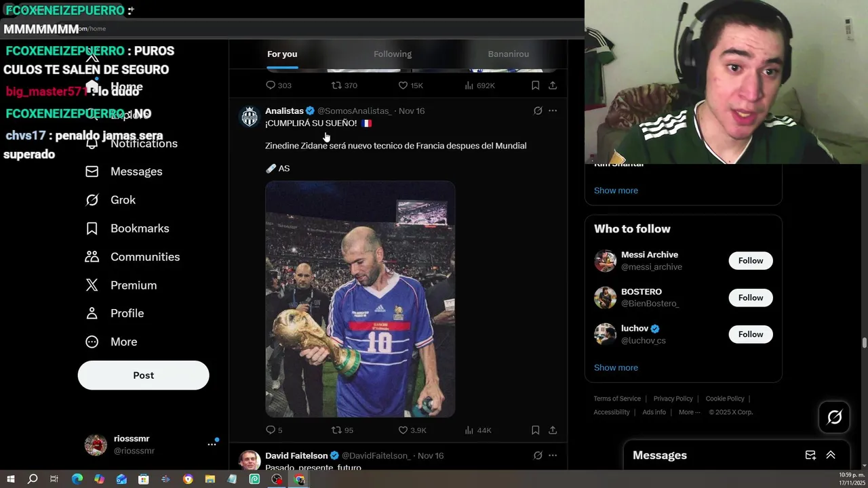Show more Who to follow suggestions

click(x=616, y=367)
